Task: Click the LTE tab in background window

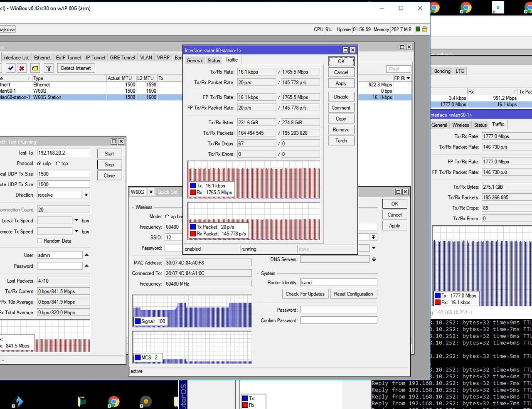Action: [x=460, y=71]
